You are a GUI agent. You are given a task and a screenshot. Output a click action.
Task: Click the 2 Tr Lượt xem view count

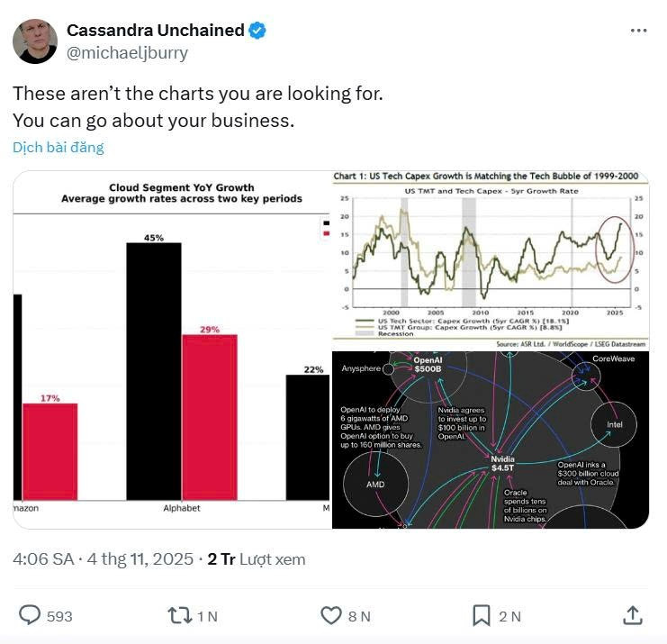(x=257, y=559)
